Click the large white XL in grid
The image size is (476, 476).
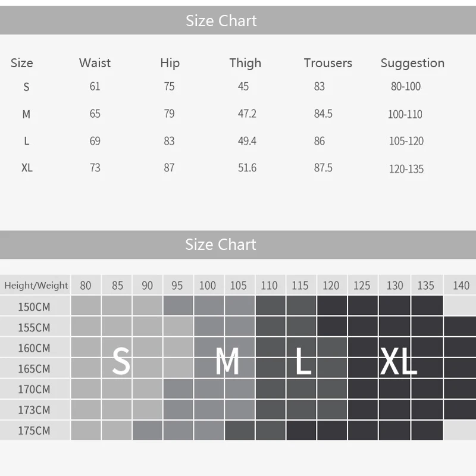397,361
